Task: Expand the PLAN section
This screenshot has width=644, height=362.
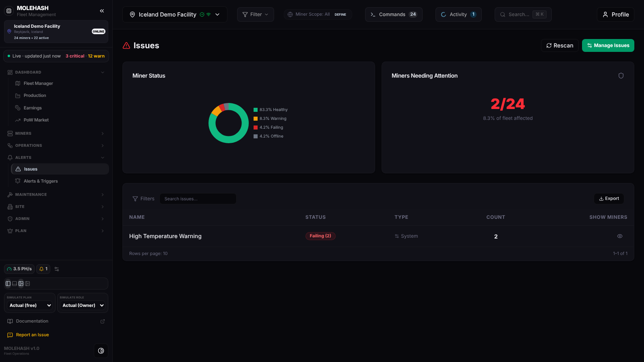Action: click(x=56, y=231)
